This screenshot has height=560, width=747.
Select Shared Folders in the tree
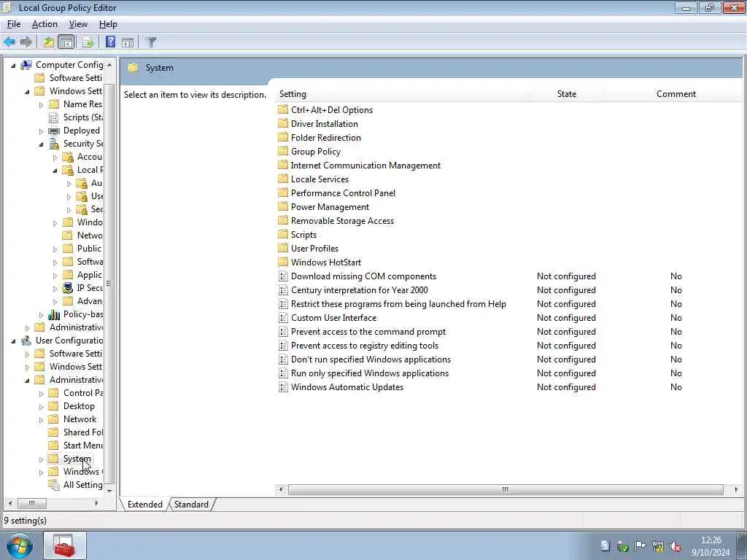pyautogui.click(x=76, y=432)
